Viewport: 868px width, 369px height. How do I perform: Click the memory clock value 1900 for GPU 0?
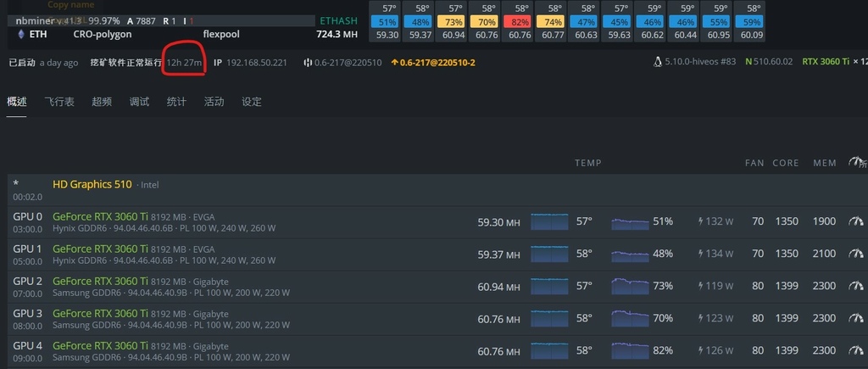pyautogui.click(x=824, y=221)
